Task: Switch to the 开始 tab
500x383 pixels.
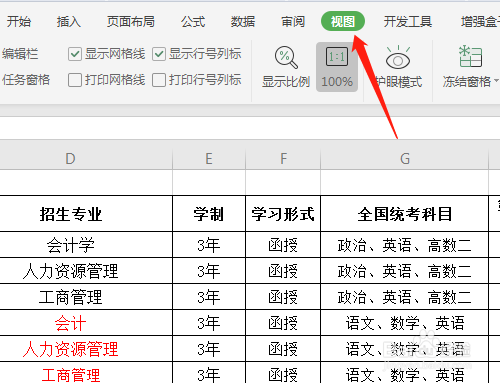Action: click(x=19, y=22)
